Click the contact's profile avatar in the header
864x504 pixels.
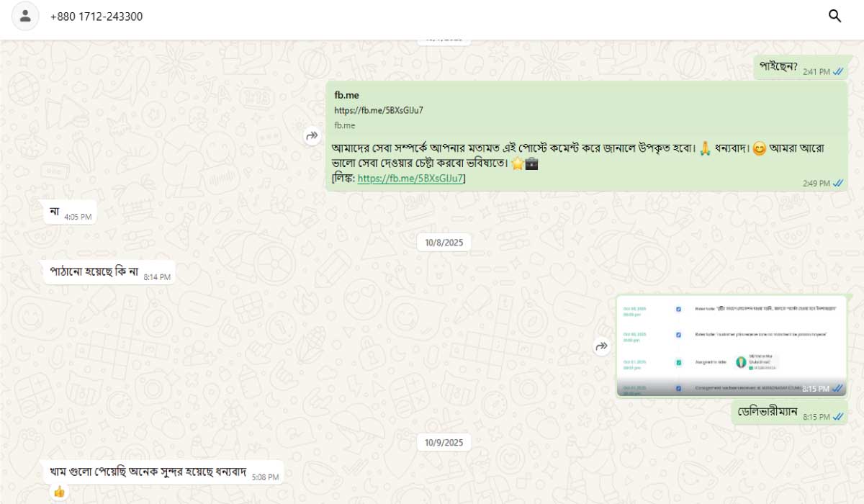26,16
